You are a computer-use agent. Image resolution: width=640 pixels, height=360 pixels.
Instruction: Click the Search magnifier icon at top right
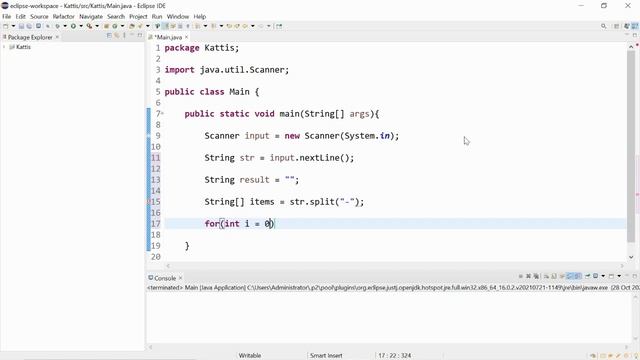(x=604, y=26)
